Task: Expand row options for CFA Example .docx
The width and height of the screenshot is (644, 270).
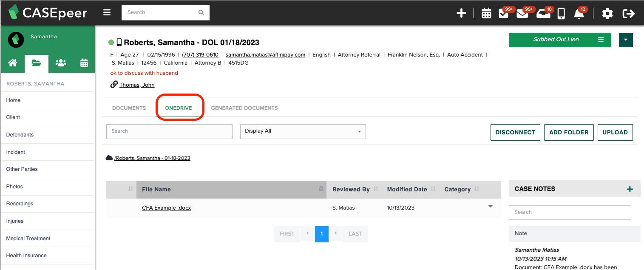Action: [490, 206]
